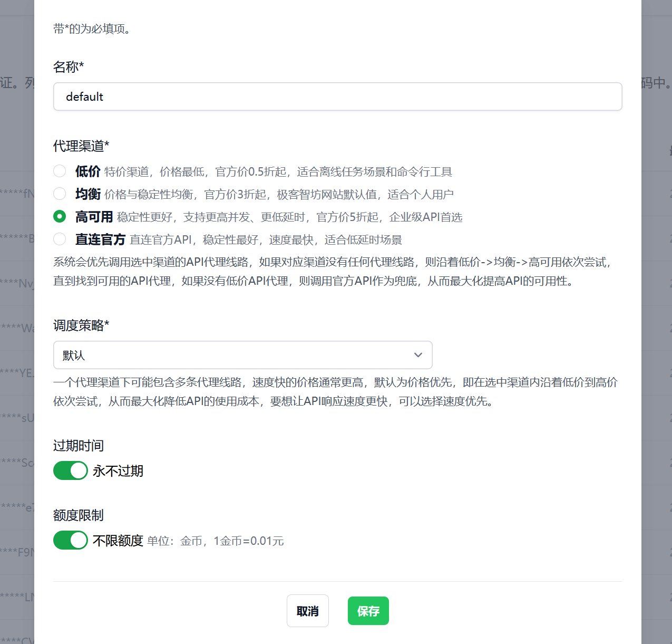Pick the 直连官方 channel option
This screenshot has width=672, height=644.
point(60,239)
